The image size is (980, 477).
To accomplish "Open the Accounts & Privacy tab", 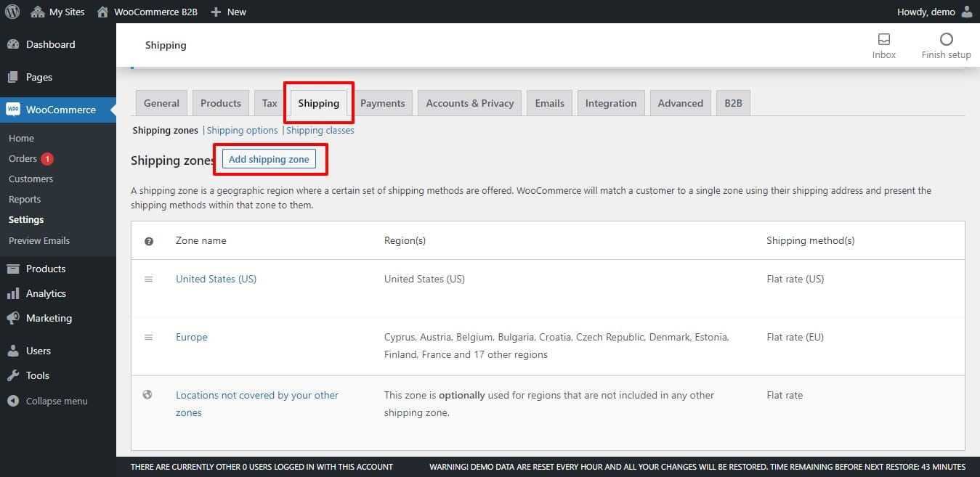I will click(x=470, y=103).
